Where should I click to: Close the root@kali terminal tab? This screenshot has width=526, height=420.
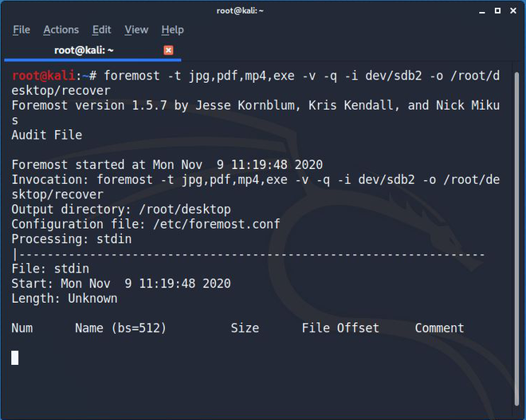coord(168,50)
